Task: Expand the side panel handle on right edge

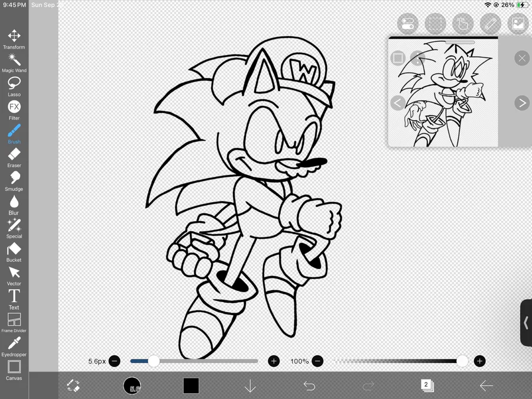Action: (x=526, y=323)
